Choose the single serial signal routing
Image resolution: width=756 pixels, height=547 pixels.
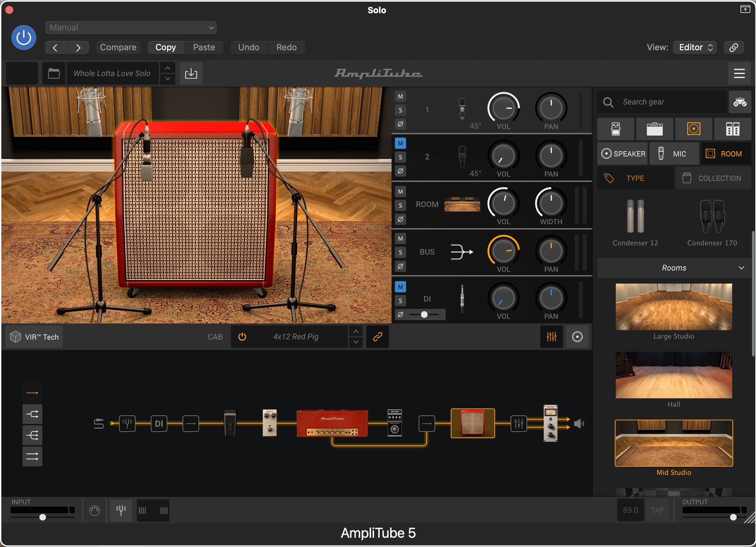(x=32, y=393)
